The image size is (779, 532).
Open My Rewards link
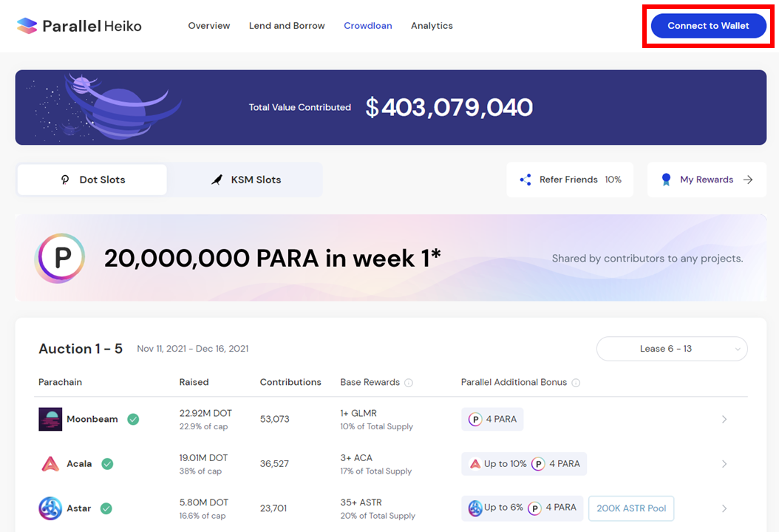click(707, 180)
